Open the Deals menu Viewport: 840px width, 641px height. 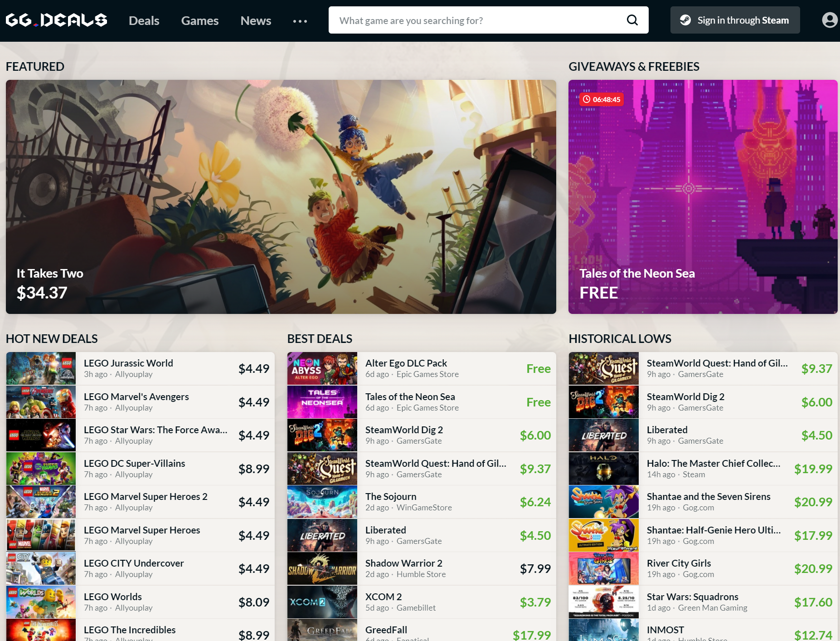point(144,20)
